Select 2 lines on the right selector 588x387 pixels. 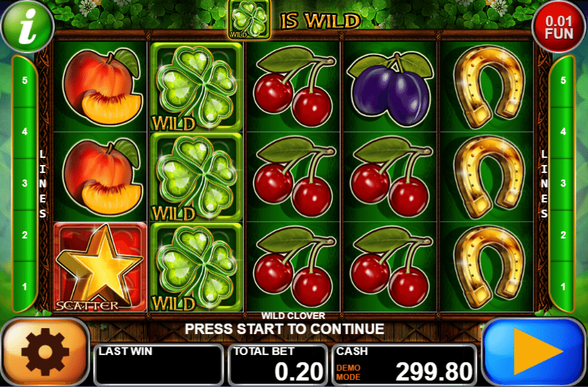coord(563,235)
